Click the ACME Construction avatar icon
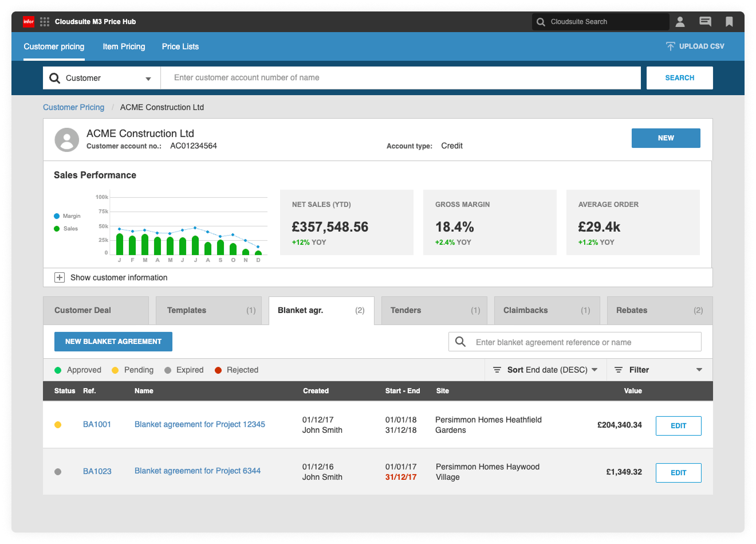 [67, 140]
